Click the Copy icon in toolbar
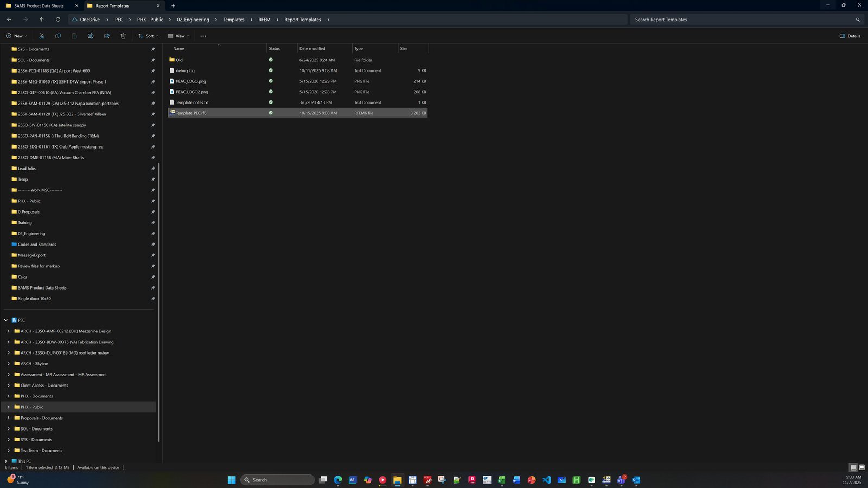Screen dimensions: 868x488 click(x=58, y=36)
